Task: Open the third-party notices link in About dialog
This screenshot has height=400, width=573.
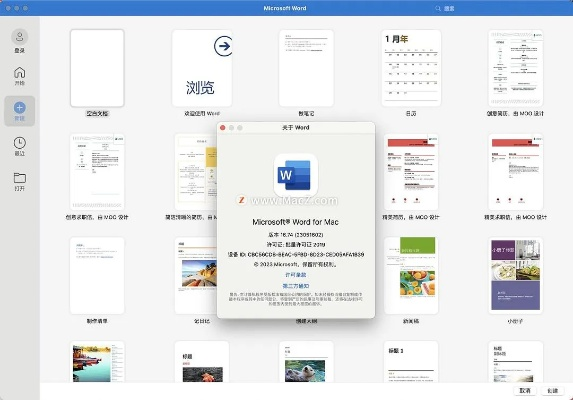Action: click(x=296, y=286)
